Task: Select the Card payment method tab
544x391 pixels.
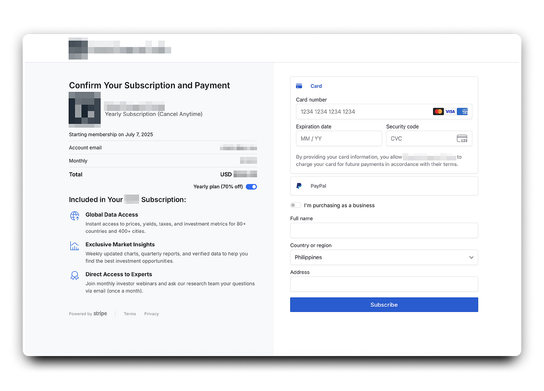Action: pyautogui.click(x=316, y=86)
